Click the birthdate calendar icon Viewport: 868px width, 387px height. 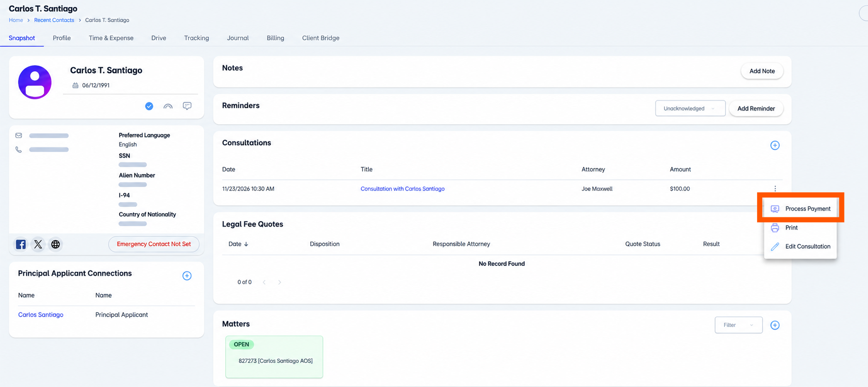pyautogui.click(x=75, y=85)
